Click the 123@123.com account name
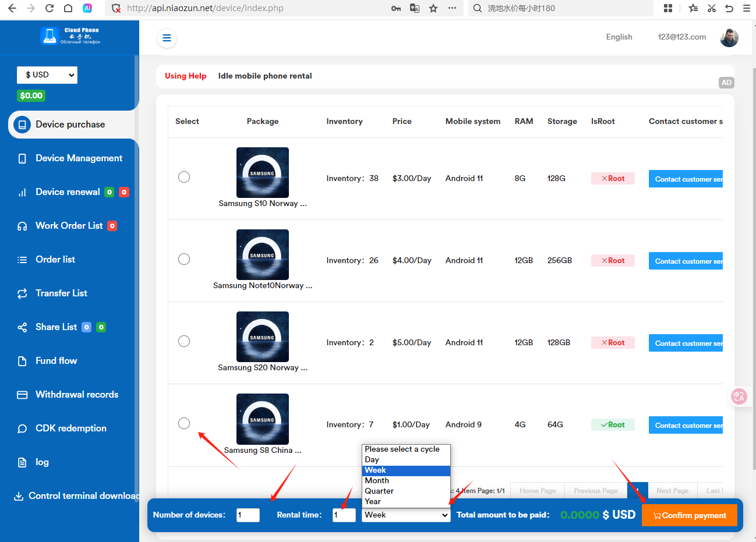Image resolution: width=756 pixels, height=542 pixels. pos(682,37)
